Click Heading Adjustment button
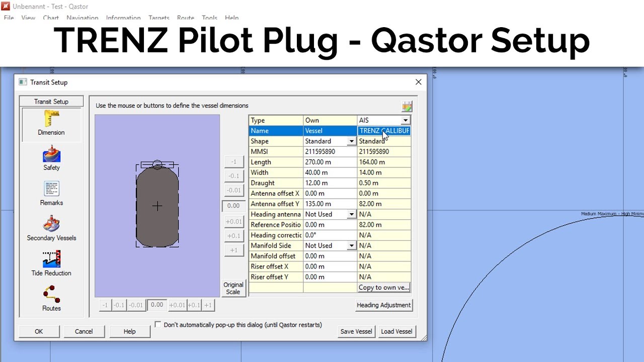This screenshot has width=644, height=362. 384,305
